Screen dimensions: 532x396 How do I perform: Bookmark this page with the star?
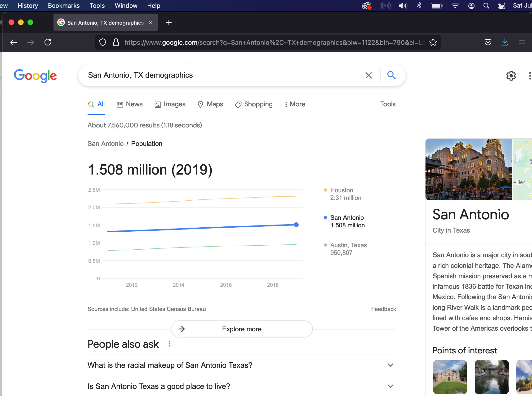click(x=433, y=42)
